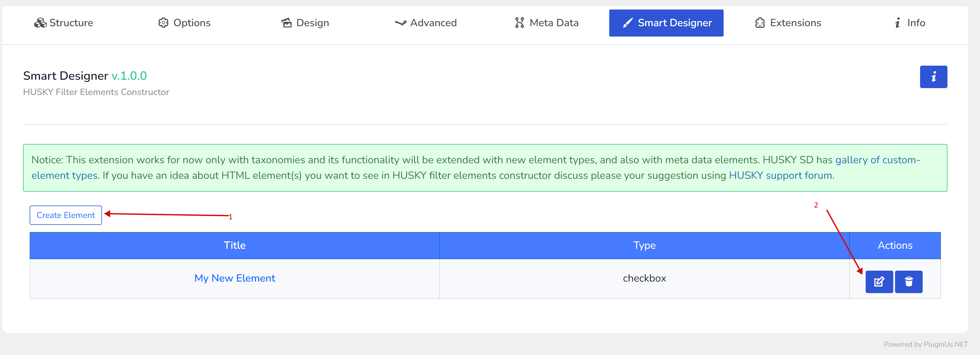Click the Design tab icon
The height and width of the screenshot is (355, 980).
coord(286,23)
